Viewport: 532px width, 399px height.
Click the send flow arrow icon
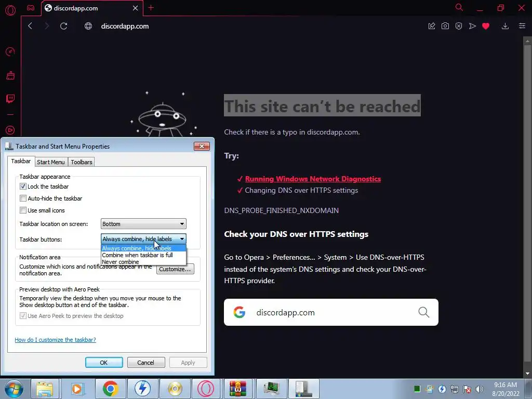click(472, 26)
